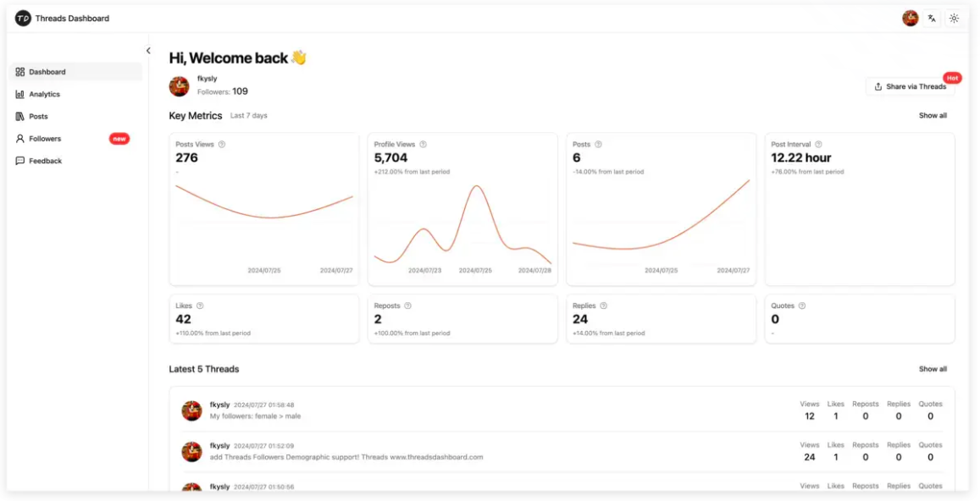
Task: Click the TD Threads Dashboard logo
Action: 23,18
